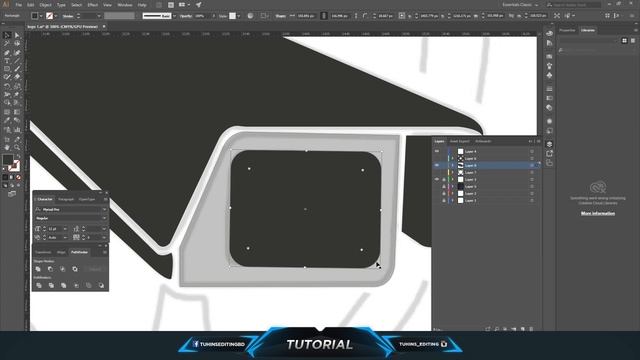Switch to the Align tab
The width and height of the screenshot is (640, 360).
(x=61, y=252)
